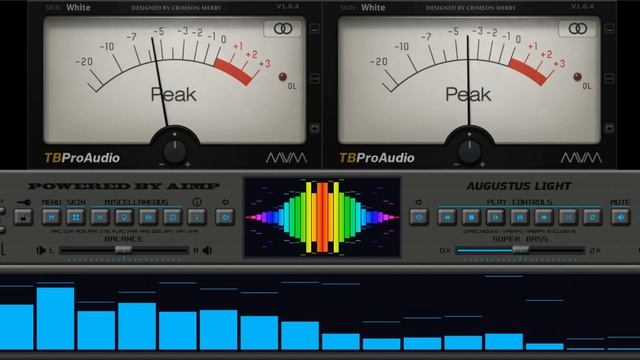The height and width of the screenshot is (360, 640).
Task: Click middle small side button of left meter
Action: tap(315, 78)
